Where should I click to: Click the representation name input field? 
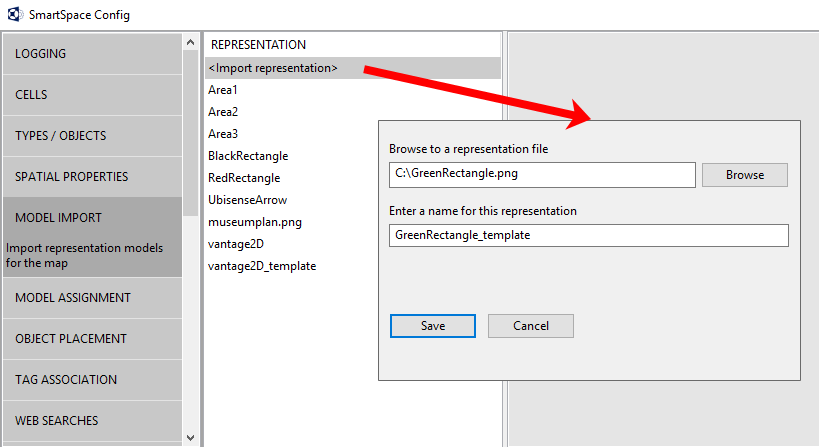point(589,236)
